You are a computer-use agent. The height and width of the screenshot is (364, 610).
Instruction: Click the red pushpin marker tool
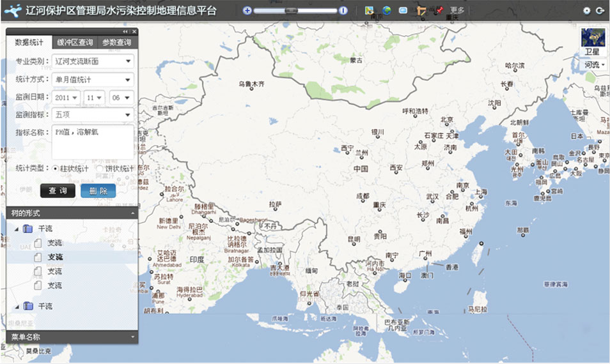(439, 10)
